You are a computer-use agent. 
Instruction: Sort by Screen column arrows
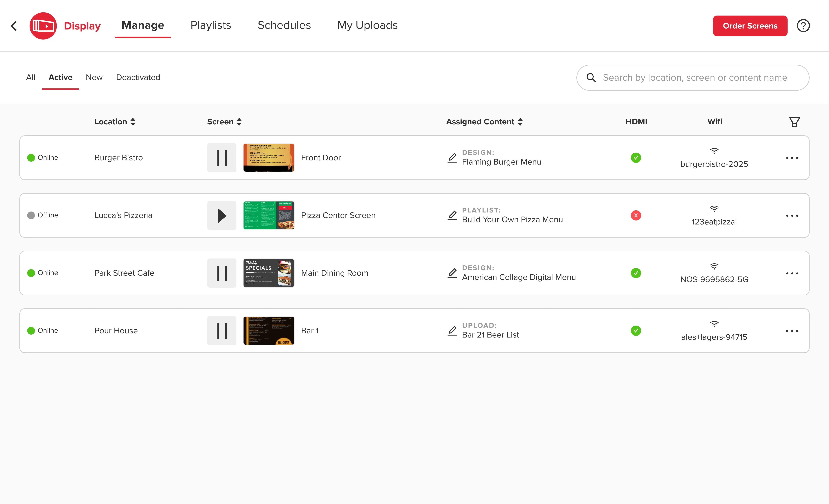[239, 122]
